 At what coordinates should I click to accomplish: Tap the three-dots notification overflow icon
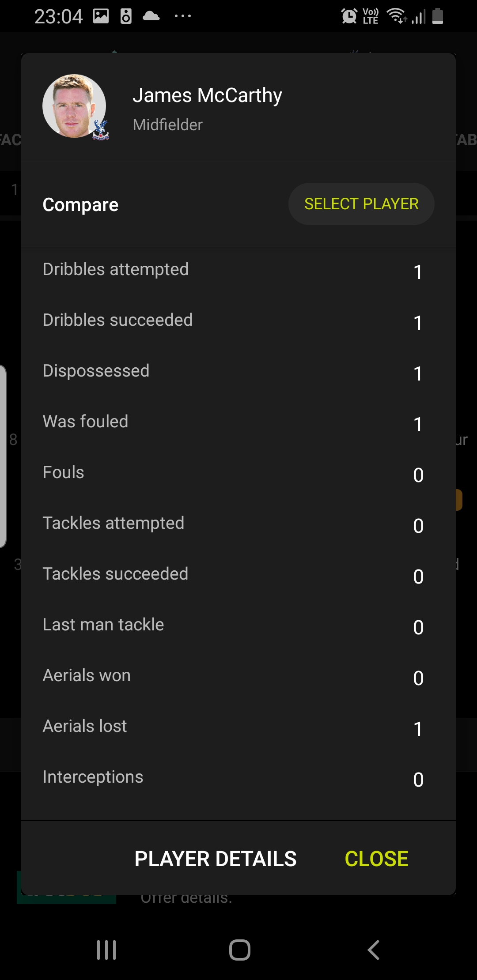tap(182, 16)
